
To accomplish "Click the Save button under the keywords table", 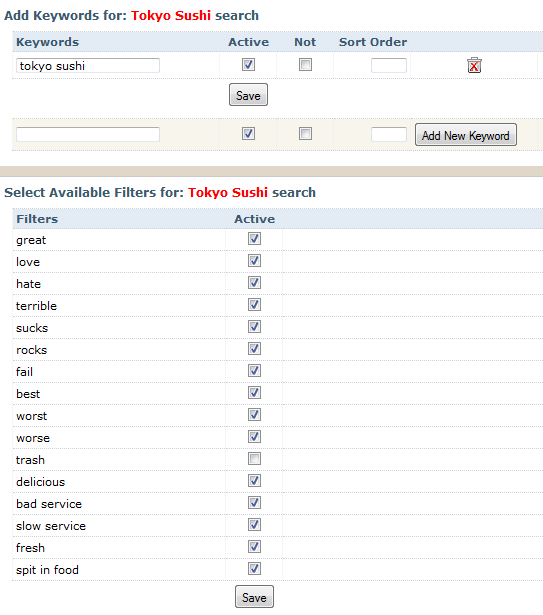I will point(248,95).
